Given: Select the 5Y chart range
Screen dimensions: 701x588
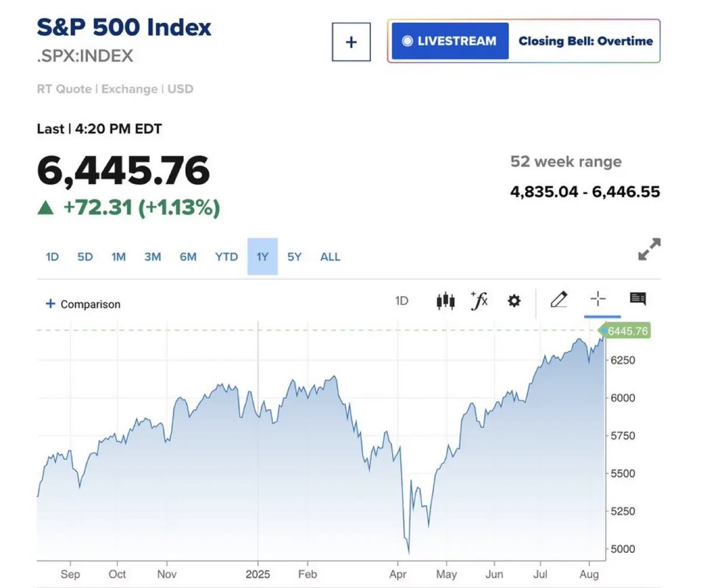Looking at the screenshot, I should (294, 257).
